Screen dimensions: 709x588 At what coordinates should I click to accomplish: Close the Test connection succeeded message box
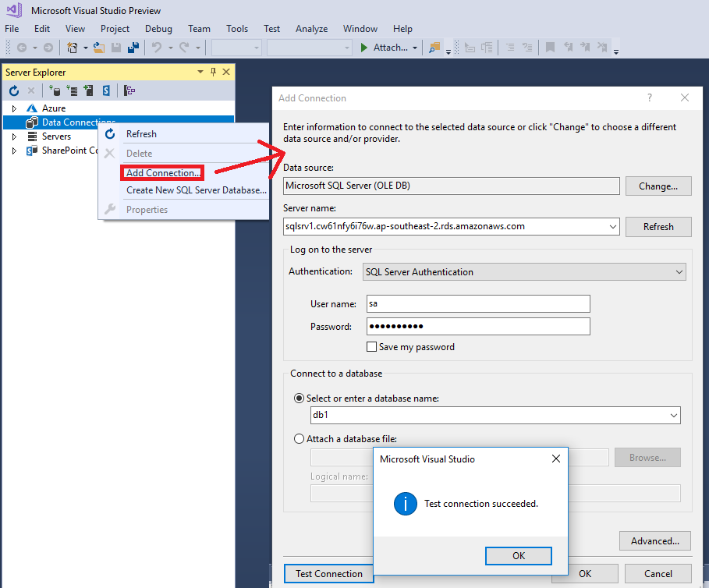coord(555,459)
